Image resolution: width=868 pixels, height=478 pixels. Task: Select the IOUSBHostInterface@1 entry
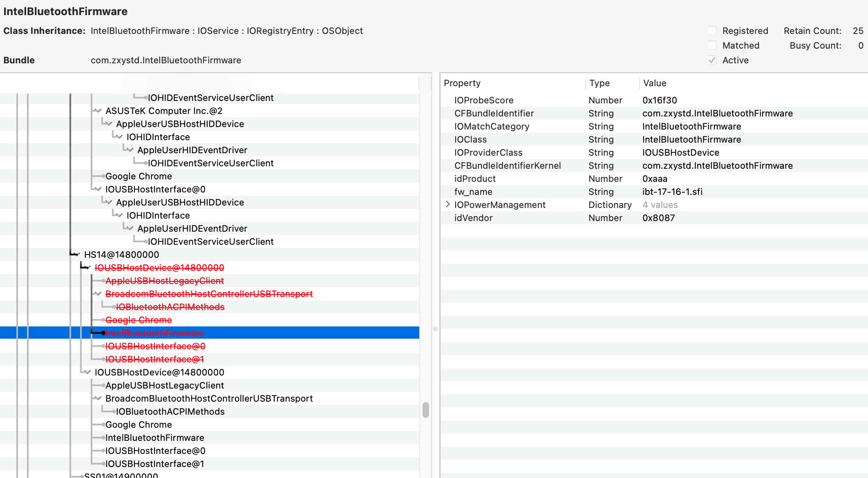click(x=155, y=464)
